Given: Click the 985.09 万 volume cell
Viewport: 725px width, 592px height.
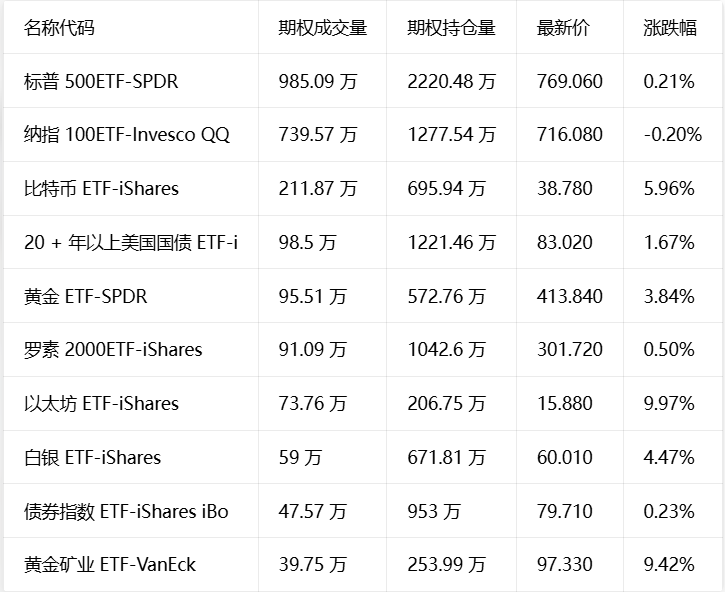Looking at the screenshot, I should 318,81.
